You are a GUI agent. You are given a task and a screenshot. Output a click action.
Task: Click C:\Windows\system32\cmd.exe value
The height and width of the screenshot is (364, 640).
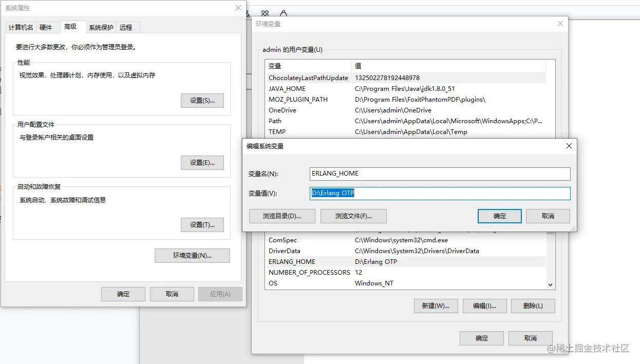point(401,240)
